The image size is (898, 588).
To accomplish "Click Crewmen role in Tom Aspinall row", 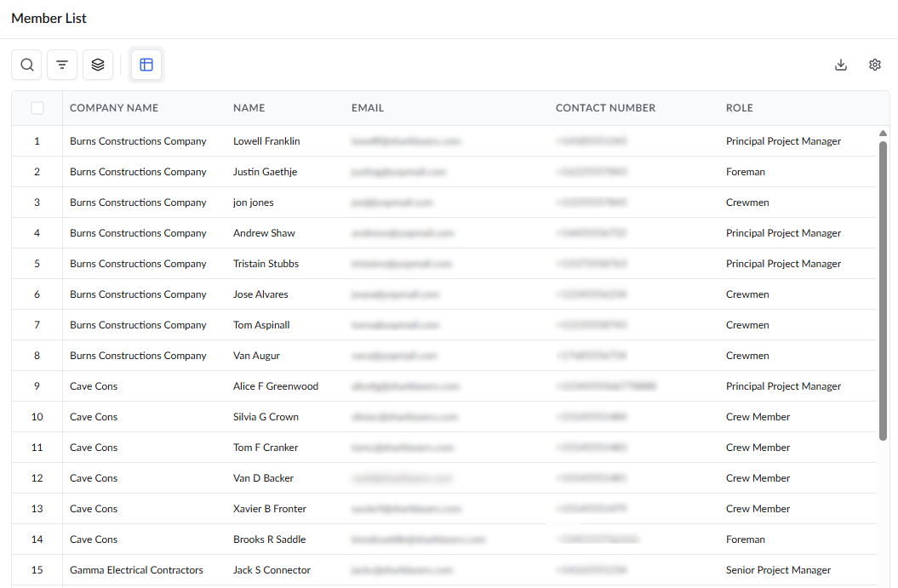I will (747, 325).
